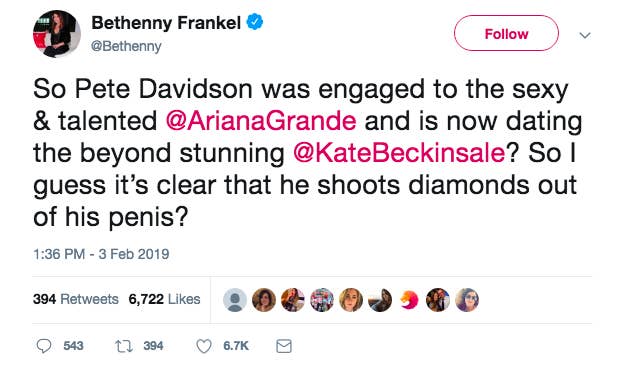The height and width of the screenshot is (381, 630).
Task: Click the envelope direct message icon
Action: click(x=284, y=346)
